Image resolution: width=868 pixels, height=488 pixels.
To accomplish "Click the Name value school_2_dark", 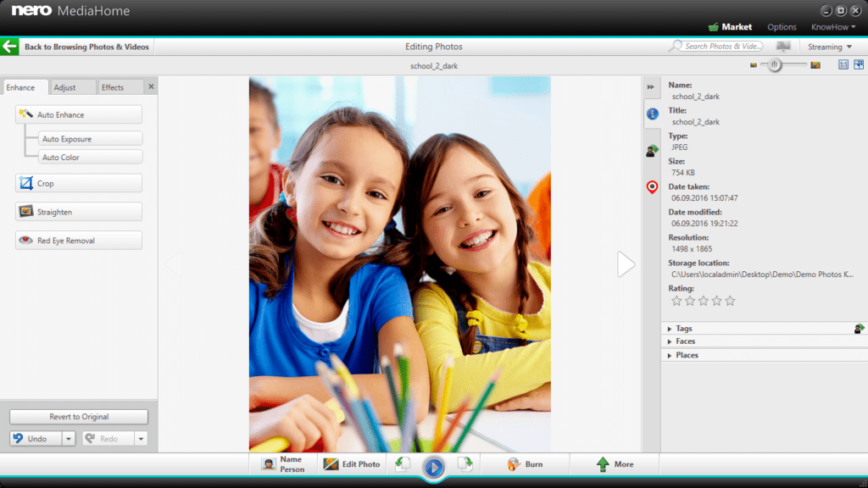I will click(x=695, y=97).
